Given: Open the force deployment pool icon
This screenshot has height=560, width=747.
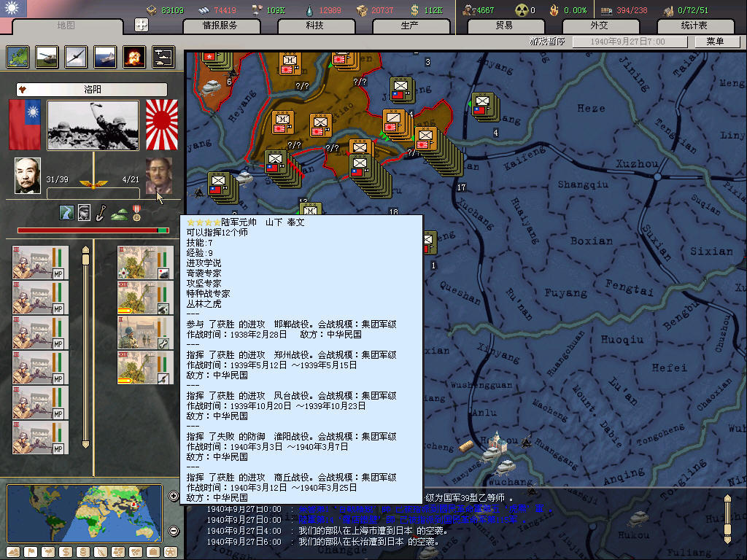Looking at the screenshot, I should (163, 57).
